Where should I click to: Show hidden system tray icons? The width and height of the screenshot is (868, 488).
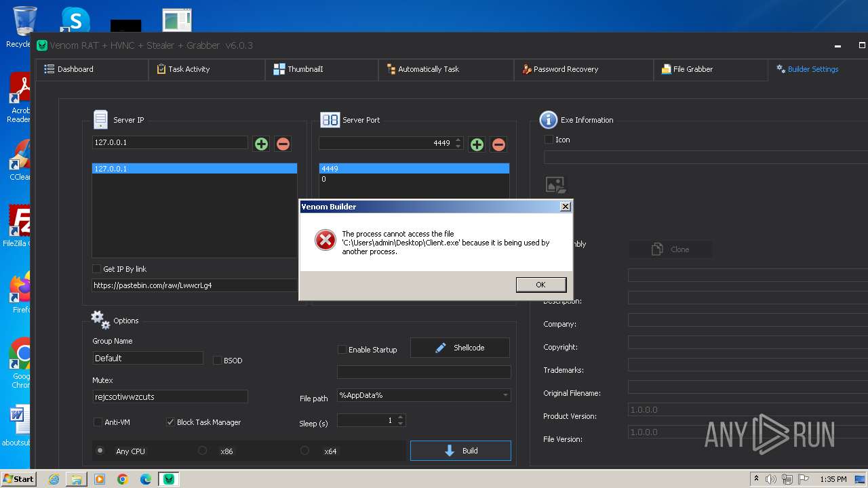pos(755,479)
